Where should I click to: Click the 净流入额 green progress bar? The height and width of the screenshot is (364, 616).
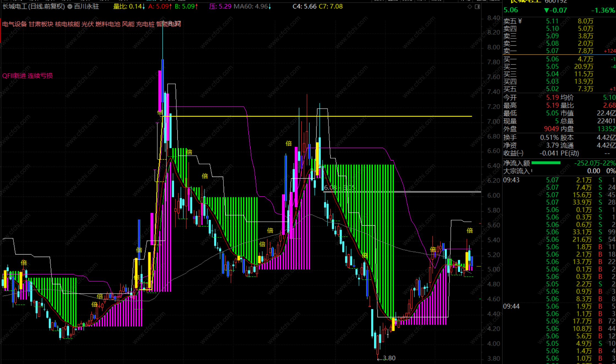click(546, 163)
